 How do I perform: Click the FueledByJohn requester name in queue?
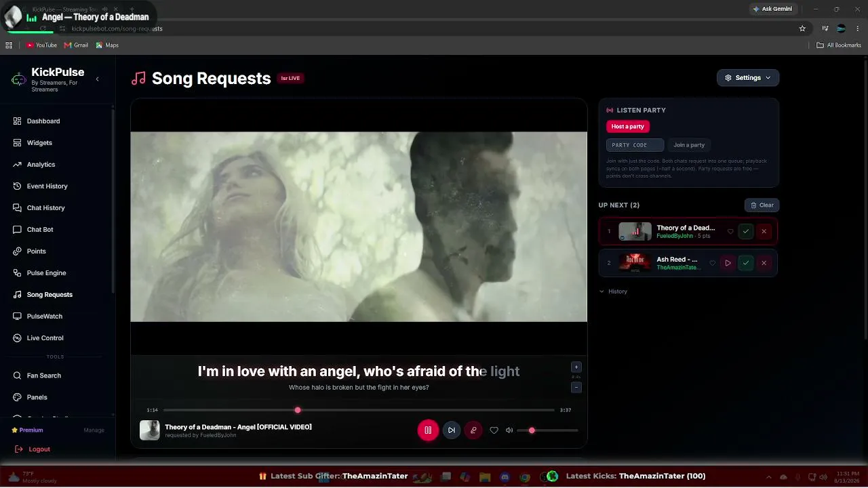click(675, 236)
